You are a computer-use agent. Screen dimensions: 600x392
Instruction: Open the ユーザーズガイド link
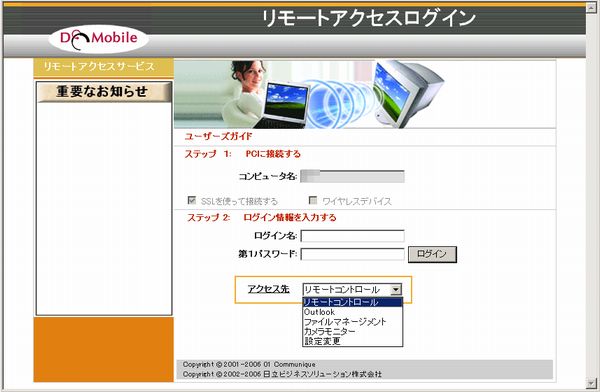pyautogui.click(x=218, y=136)
